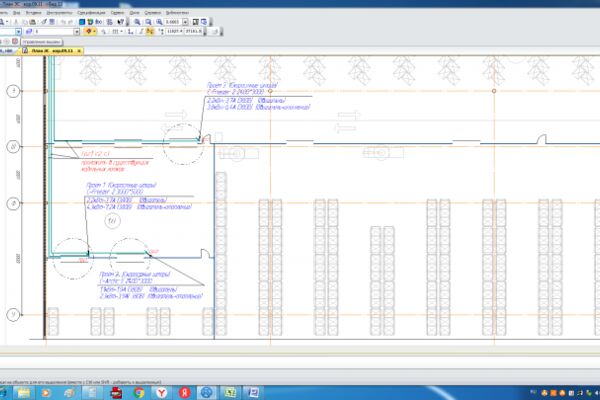Click the Cut scissors icon
Viewport: 600px width, 400px height.
click(x=16, y=22)
